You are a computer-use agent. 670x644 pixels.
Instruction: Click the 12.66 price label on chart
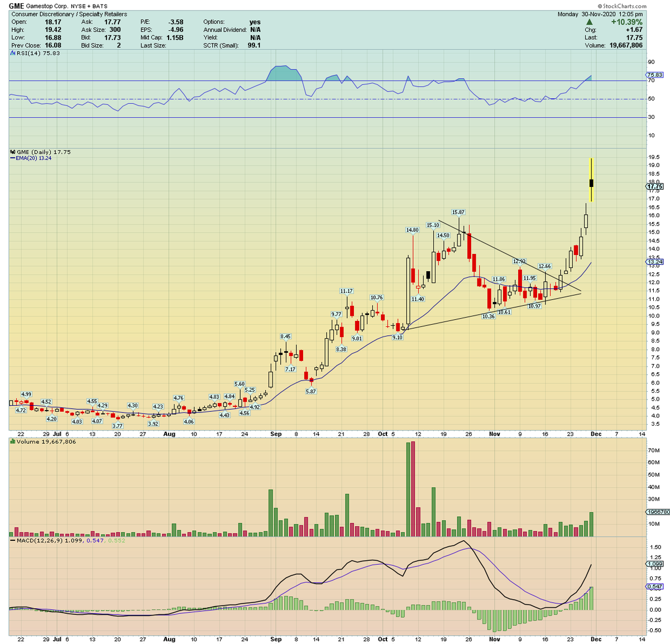coord(544,266)
